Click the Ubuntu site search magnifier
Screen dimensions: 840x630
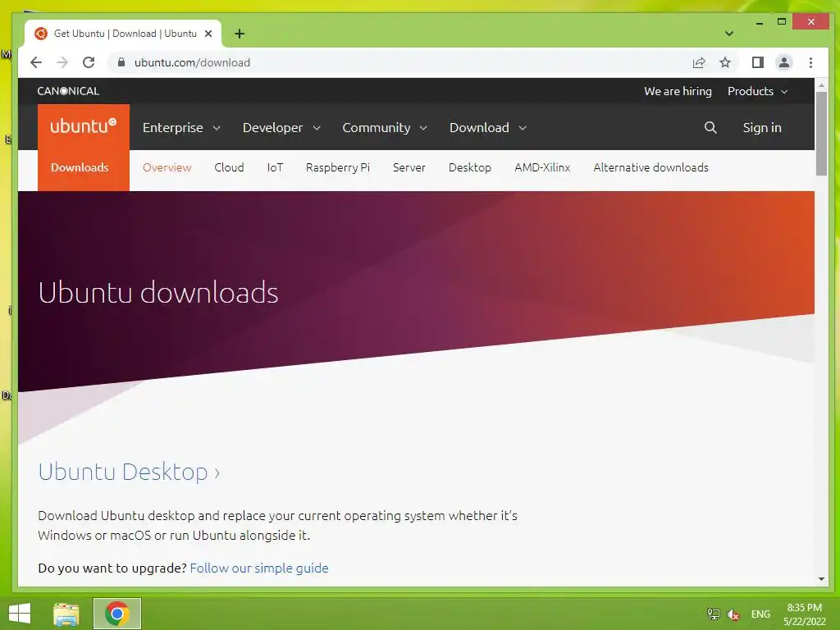(710, 127)
